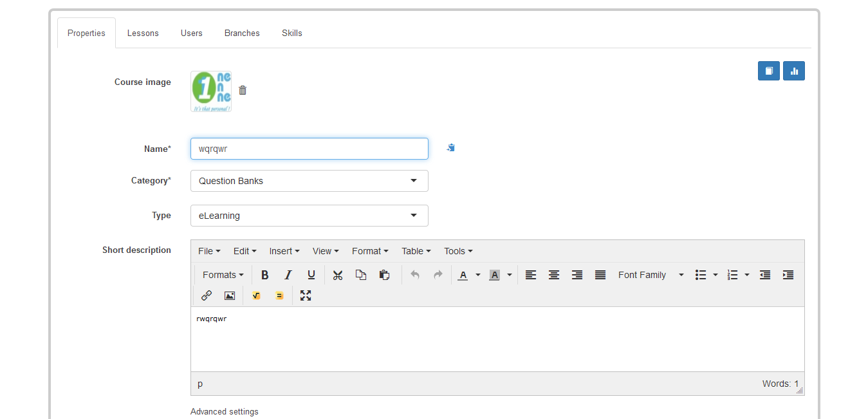Click the Insert link chain icon
The width and height of the screenshot is (868, 419).
click(207, 295)
